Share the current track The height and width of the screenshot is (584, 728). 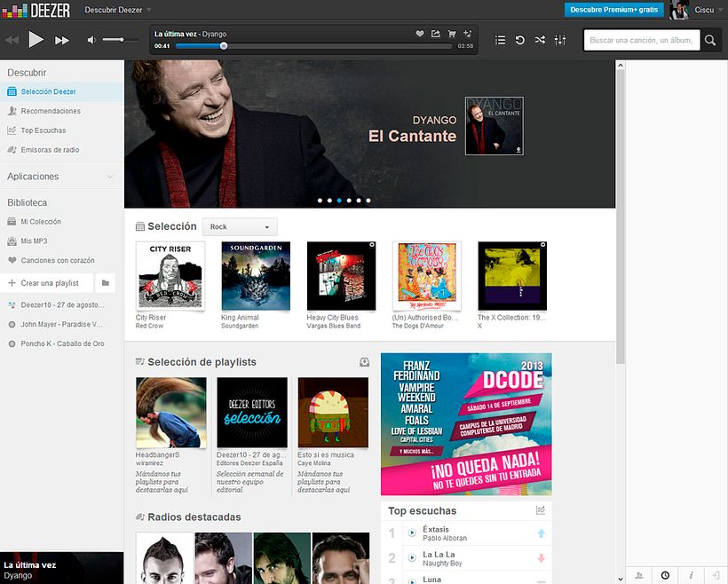pos(436,34)
